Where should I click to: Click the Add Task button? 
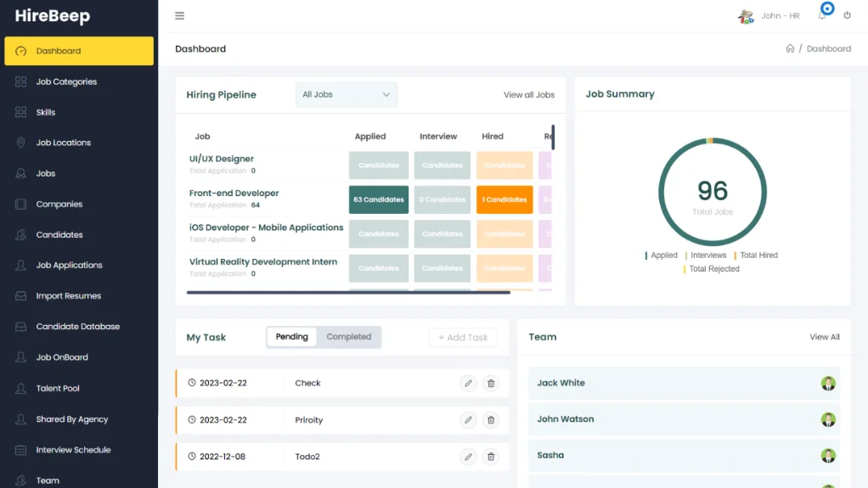pyautogui.click(x=463, y=338)
